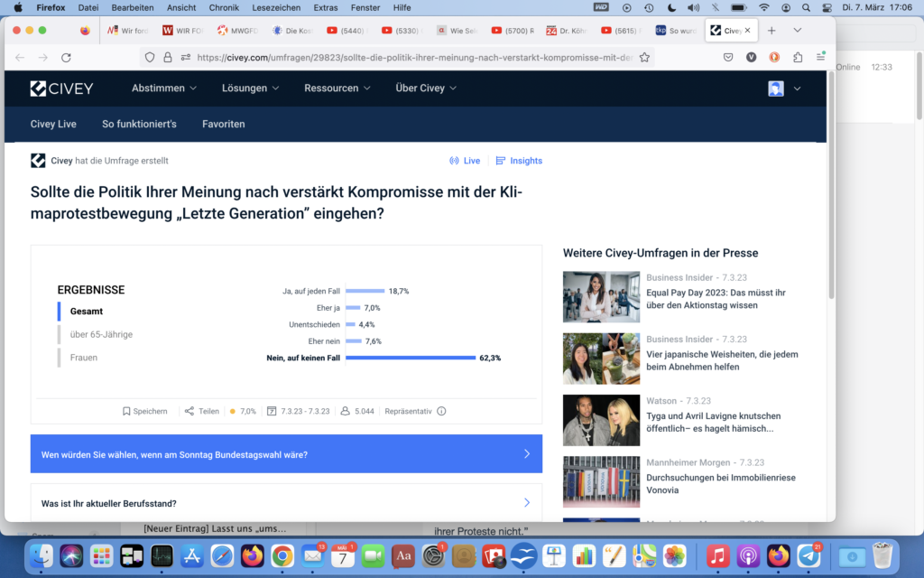Save the survey with Speichern bookmark
924x578 pixels.
click(144, 411)
